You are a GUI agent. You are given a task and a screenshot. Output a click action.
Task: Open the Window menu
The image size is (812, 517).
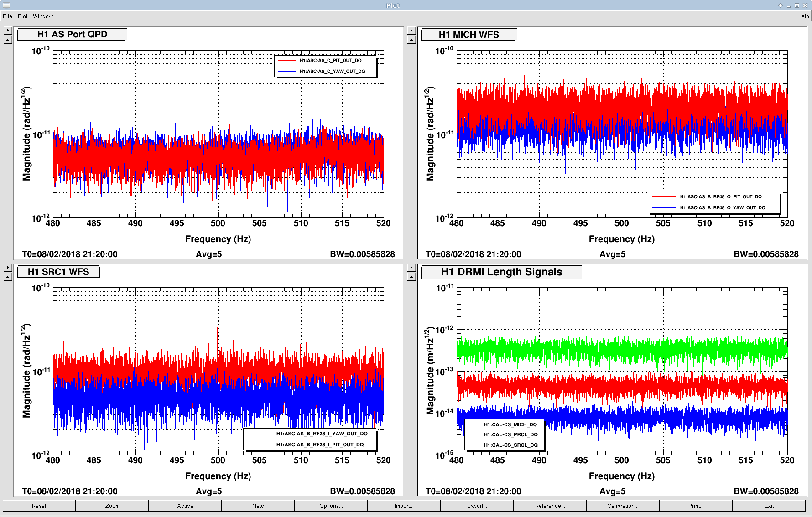[43, 16]
